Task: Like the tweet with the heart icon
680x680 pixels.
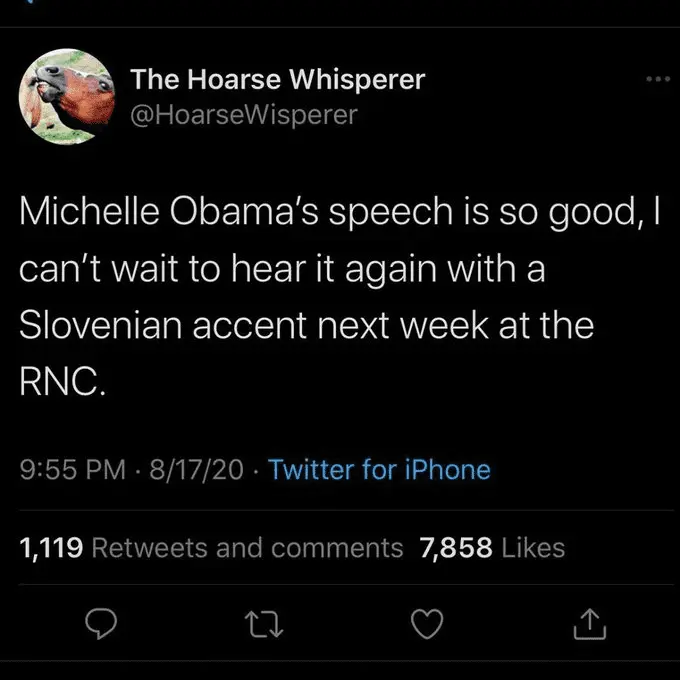Action: [x=427, y=625]
